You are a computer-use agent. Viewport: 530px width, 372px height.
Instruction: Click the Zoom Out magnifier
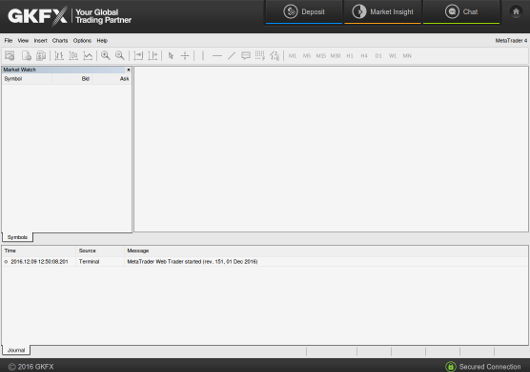120,56
